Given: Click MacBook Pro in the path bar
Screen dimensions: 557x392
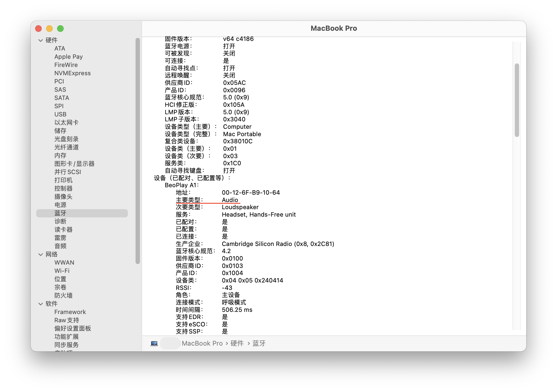Looking at the screenshot, I should (x=202, y=343).
